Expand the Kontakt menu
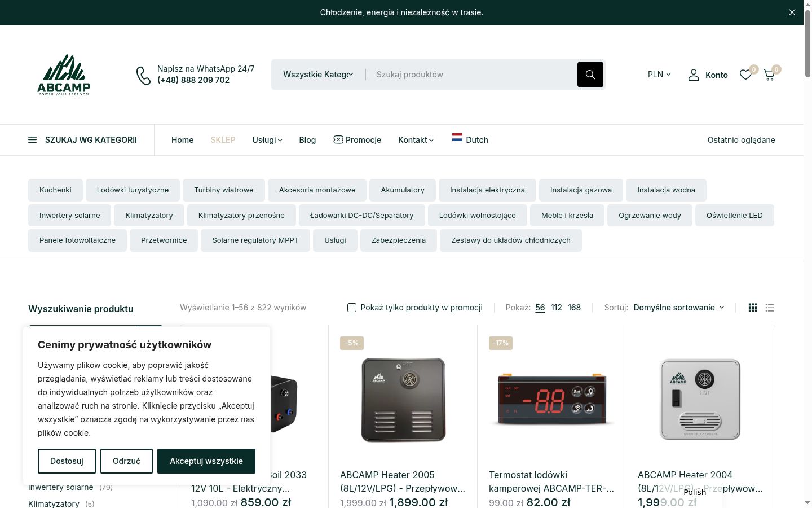 (x=416, y=140)
